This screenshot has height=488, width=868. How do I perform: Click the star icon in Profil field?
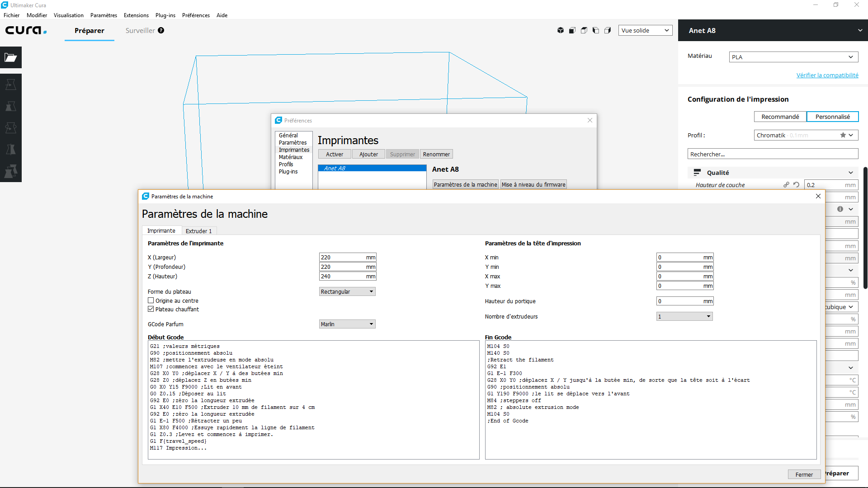(843, 135)
